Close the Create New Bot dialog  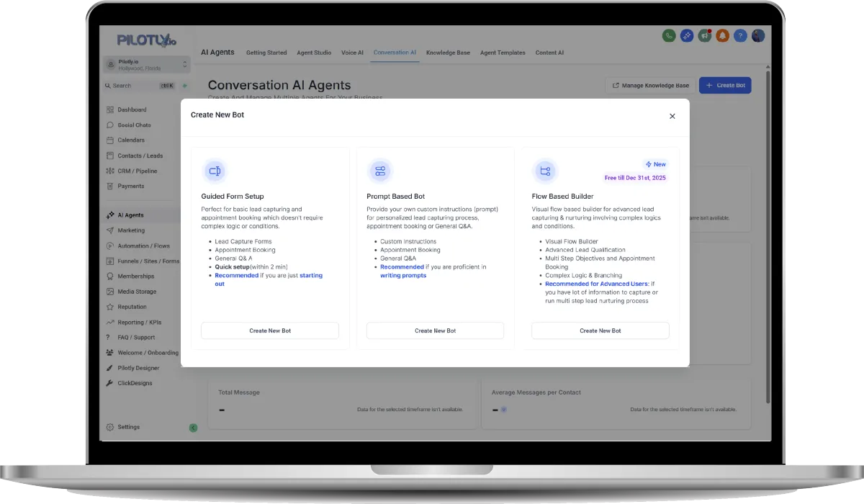(672, 116)
